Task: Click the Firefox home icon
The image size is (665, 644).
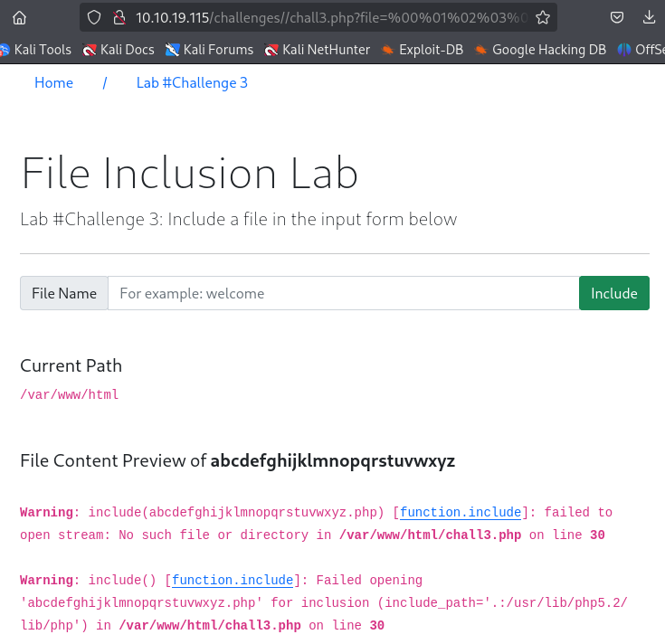Action: pyautogui.click(x=20, y=18)
